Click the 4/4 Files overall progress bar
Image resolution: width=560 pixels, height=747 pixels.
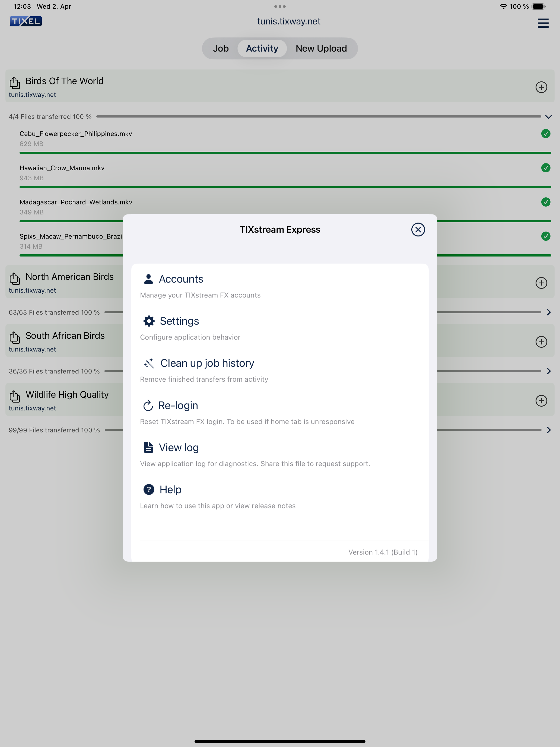tap(318, 116)
